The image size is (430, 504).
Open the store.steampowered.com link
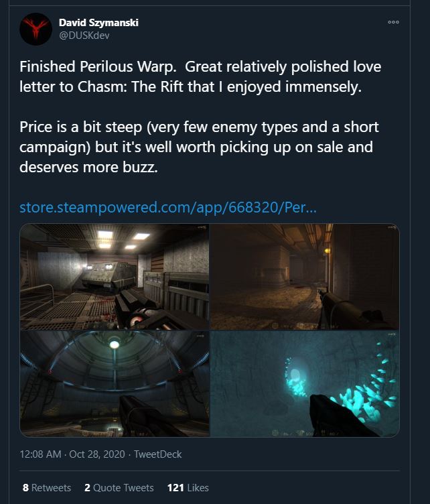click(x=168, y=207)
